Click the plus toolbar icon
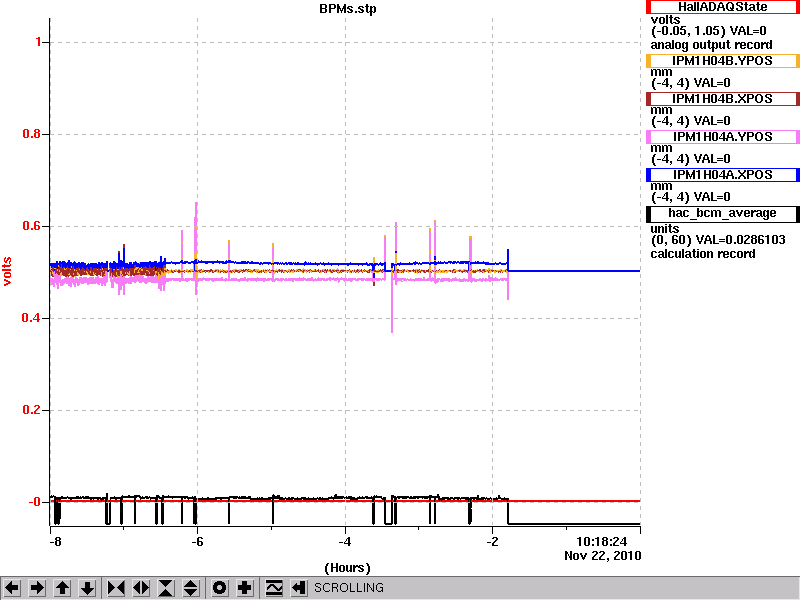Image resolution: width=800 pixels, height=600 pixels. click(245, 588)
